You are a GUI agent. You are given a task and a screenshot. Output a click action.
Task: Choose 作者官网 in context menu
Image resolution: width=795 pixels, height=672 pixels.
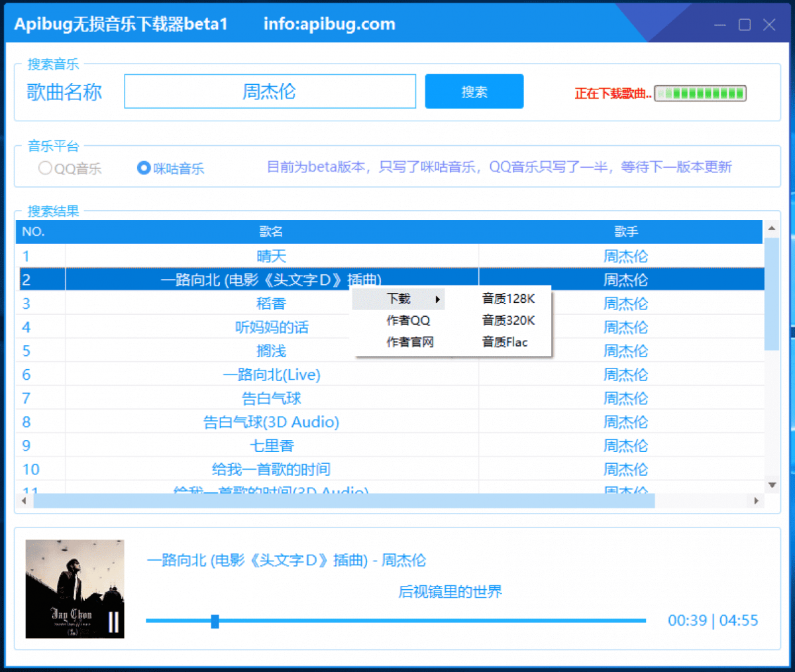(410, 342)
